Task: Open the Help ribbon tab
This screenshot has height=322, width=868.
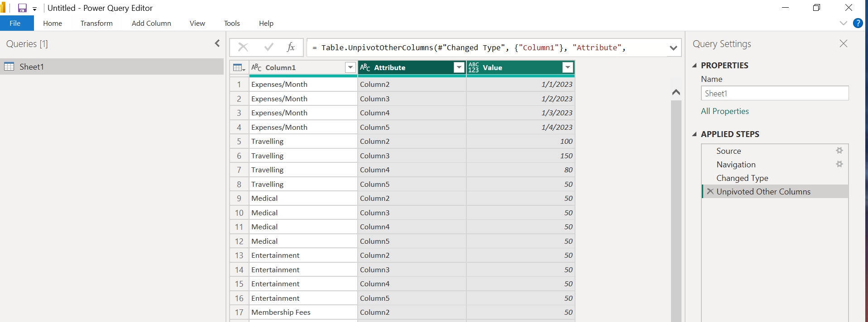Action: (266, 23)
